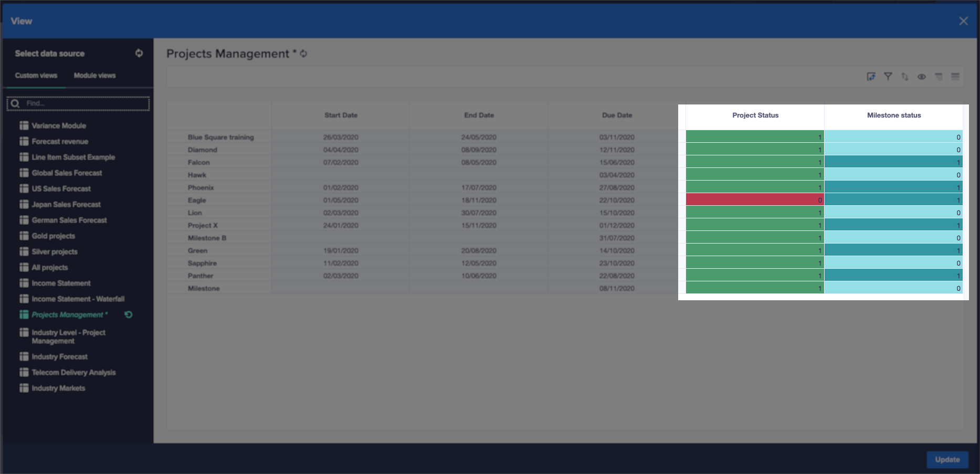Click the reset icon beside Projects Management
This screenshot has height=474, width=980.
tap(129, 314)
